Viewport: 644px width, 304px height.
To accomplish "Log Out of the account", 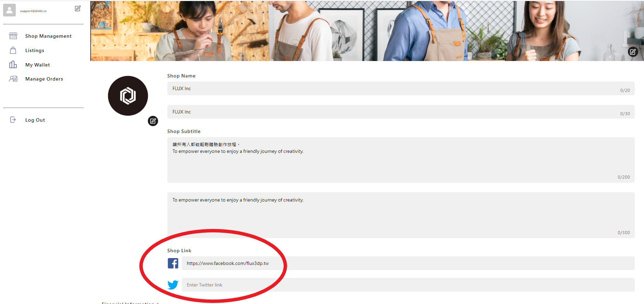I will [x=35, y=120].
